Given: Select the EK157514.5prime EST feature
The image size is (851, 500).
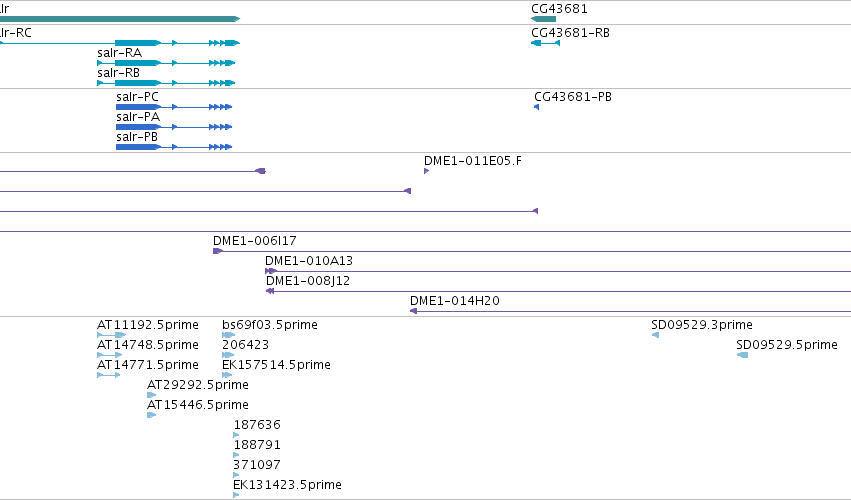Looking at the screenshot, I should pyautogui.click(x=227, y=375).
